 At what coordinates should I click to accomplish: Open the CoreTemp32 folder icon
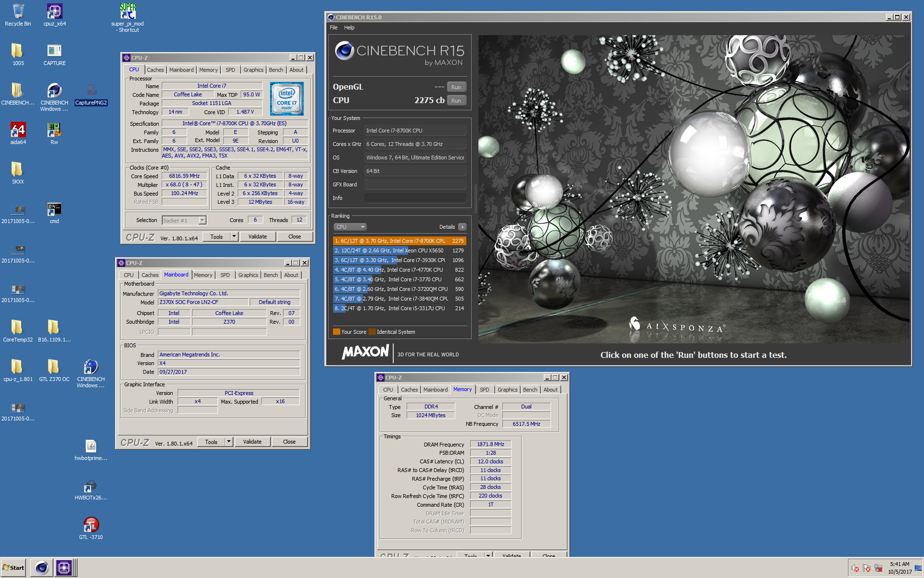coord(18,330)
